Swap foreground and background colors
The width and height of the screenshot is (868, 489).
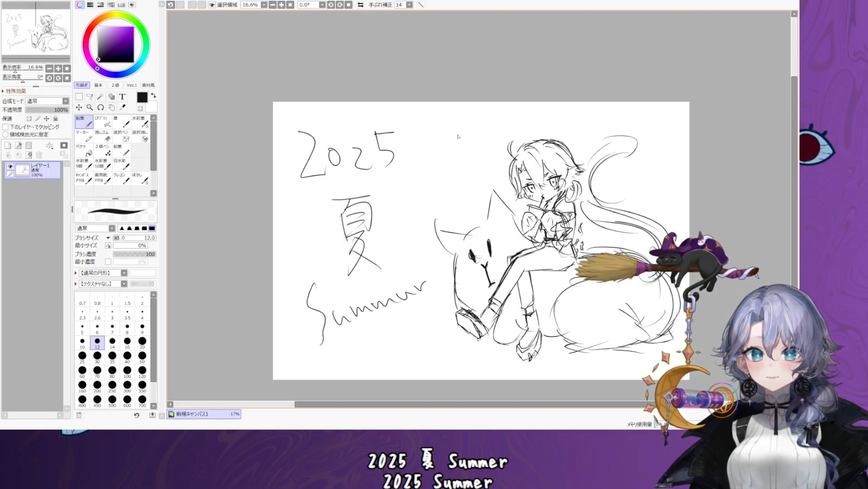point(154,95)
